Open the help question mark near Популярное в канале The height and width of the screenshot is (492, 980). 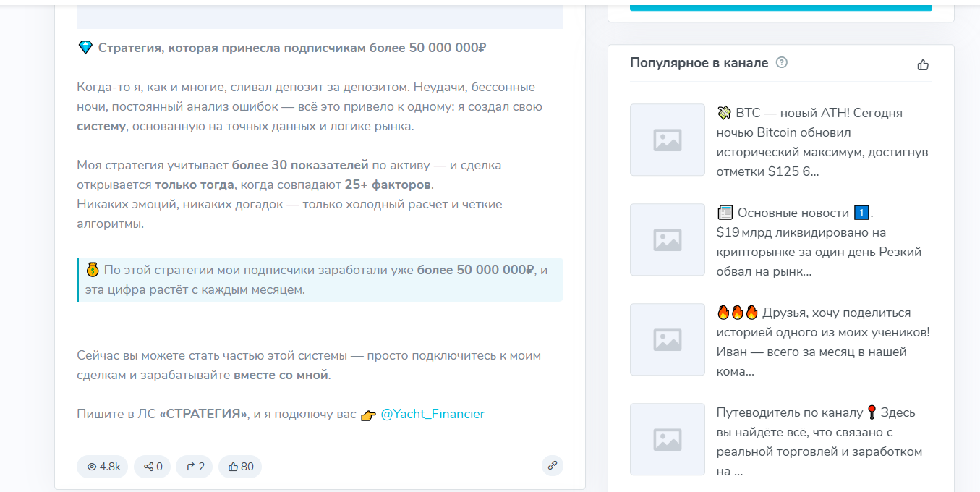point(782,63)
